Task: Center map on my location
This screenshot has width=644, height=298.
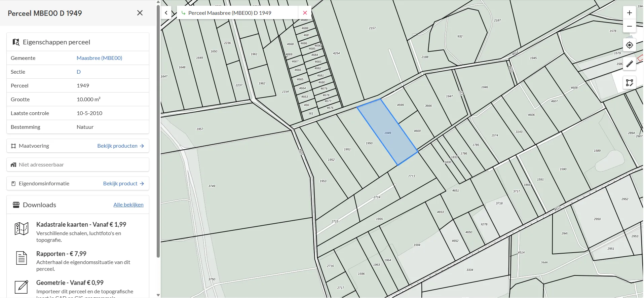Action: [x=630, y=45]
